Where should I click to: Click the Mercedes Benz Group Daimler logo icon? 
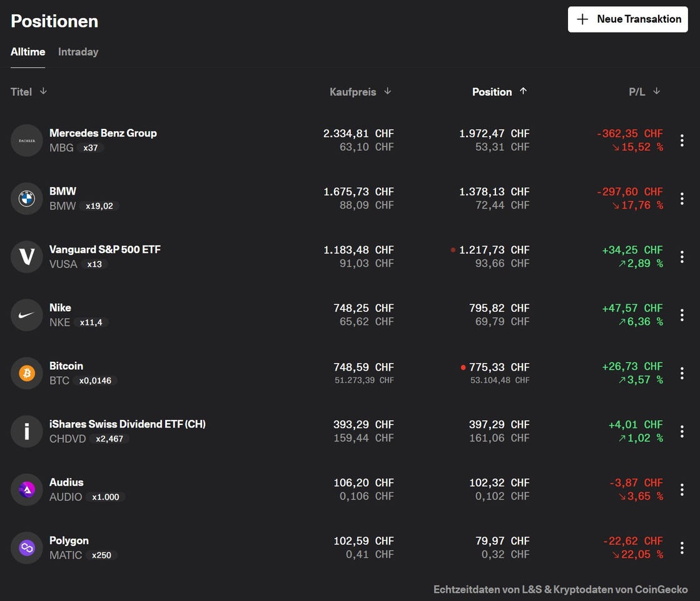point(27,140)
